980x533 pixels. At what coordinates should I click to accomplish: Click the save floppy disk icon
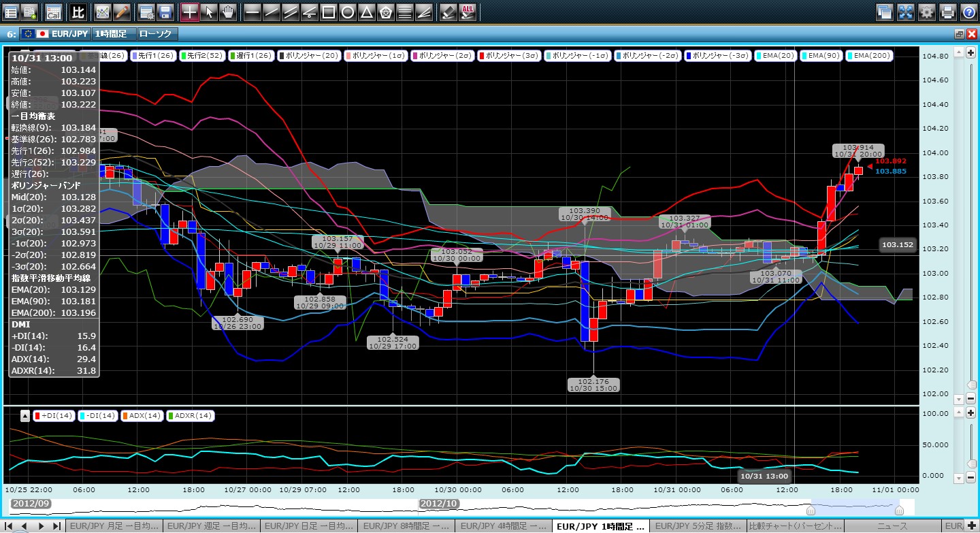[165, 12]
